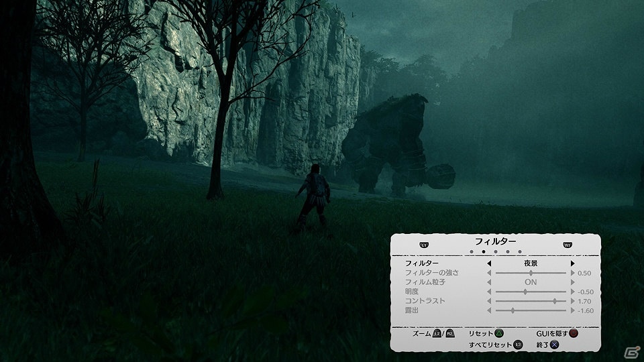
Task: Click the L1 previous page button icon
Action: 424,245
